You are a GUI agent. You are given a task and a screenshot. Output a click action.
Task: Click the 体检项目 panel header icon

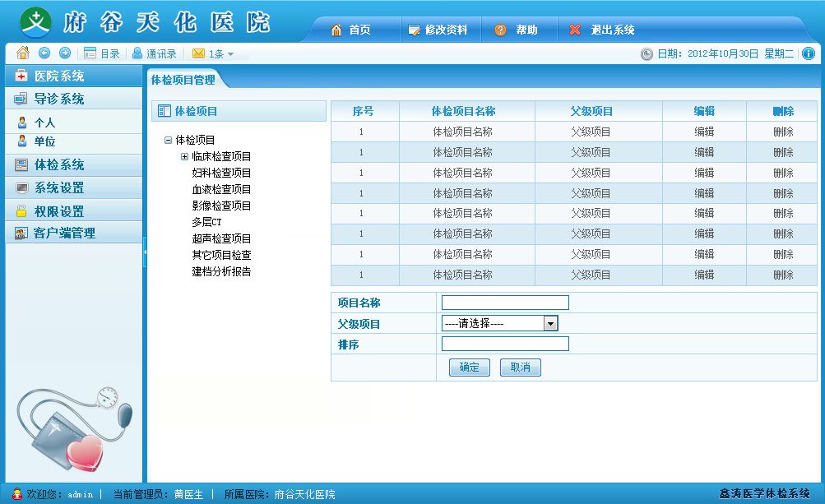[165, 111]
